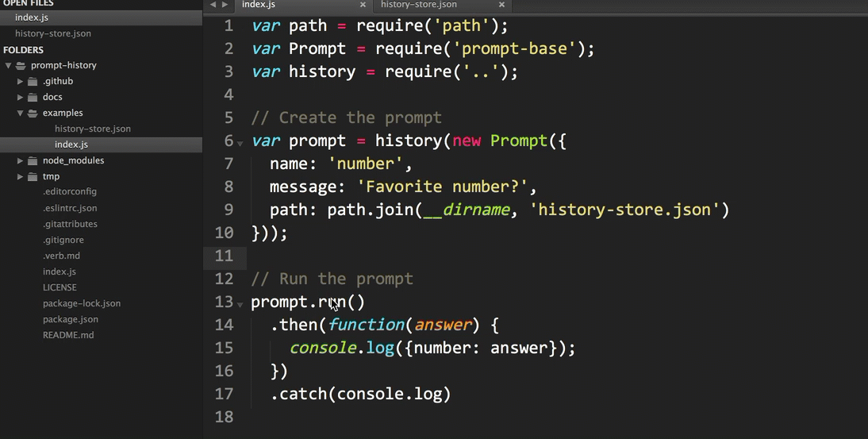Open the package-lock.json file

[82, 303]
